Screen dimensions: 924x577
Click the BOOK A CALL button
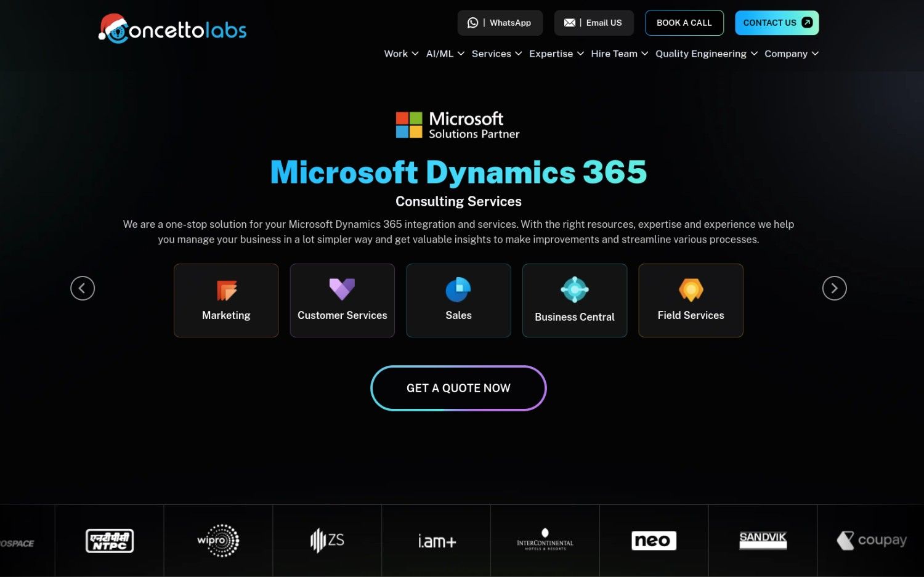[684, 23]
